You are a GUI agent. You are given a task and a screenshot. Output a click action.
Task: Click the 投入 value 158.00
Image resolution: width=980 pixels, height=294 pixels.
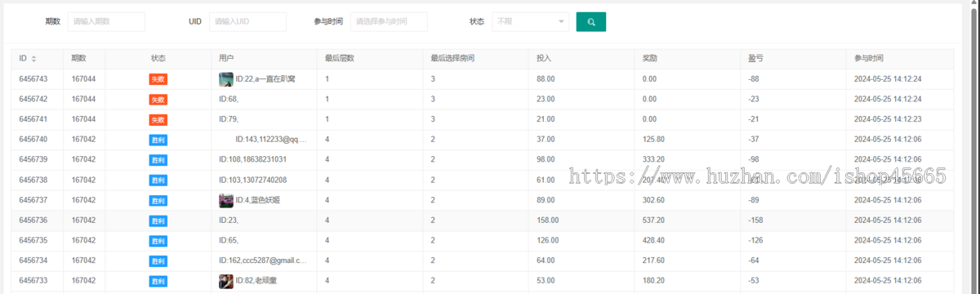pos(548,220)
